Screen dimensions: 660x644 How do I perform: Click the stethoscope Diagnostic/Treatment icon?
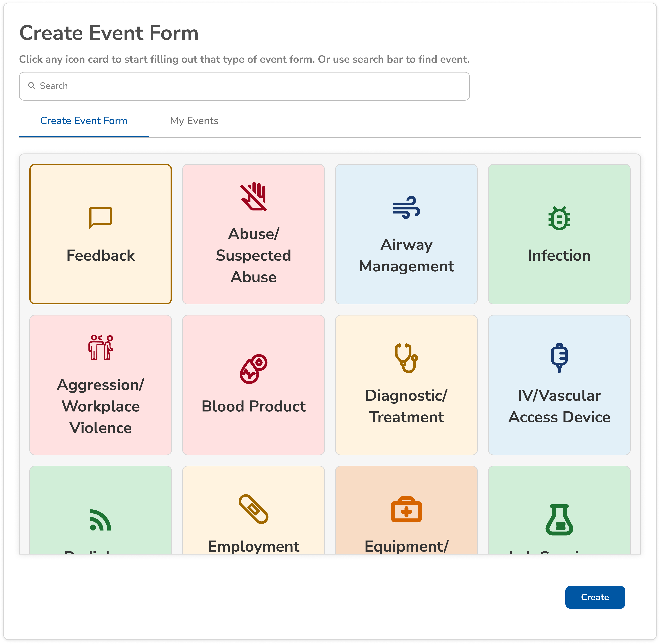click(406, 358)
